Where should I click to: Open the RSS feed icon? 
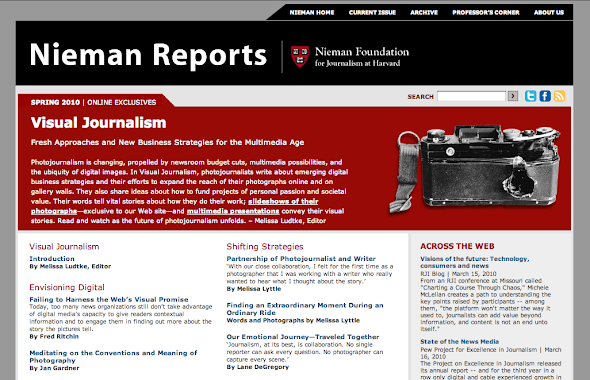(x=559, y=96)
